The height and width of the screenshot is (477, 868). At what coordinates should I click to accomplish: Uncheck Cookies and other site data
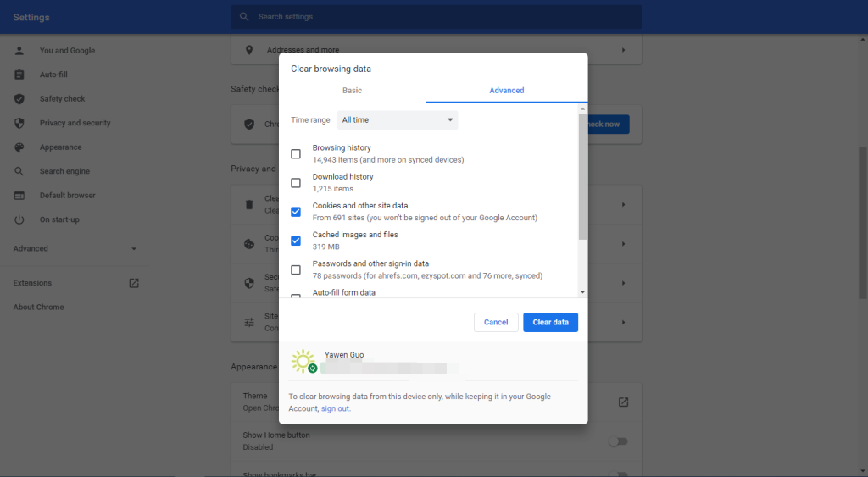[x=296, y=212]
